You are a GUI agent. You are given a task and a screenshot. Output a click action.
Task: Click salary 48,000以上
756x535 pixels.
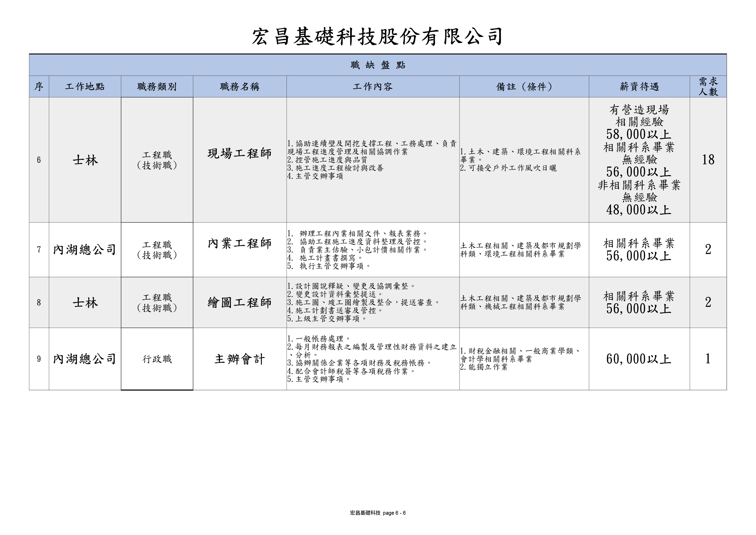pyautogui.click(x=639, y=210)
